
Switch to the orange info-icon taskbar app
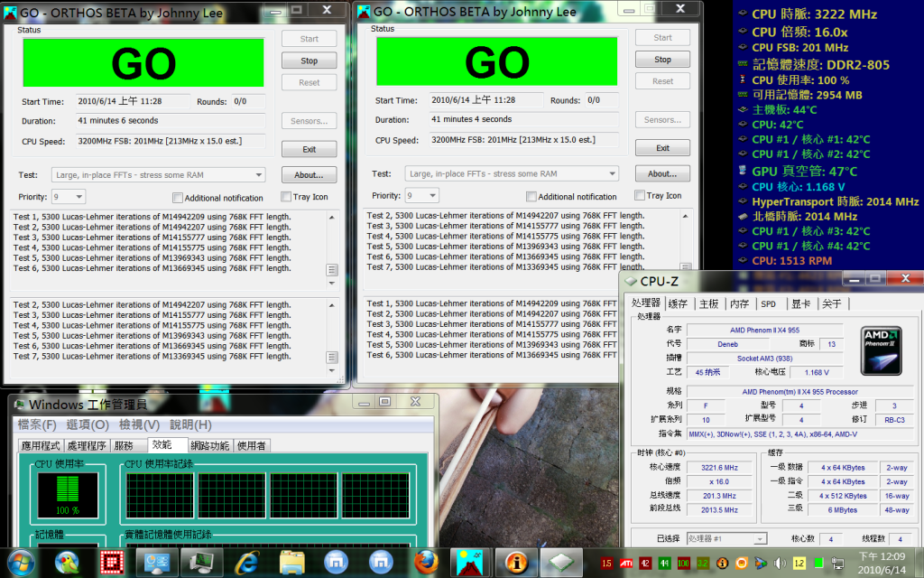click(515, 563)
